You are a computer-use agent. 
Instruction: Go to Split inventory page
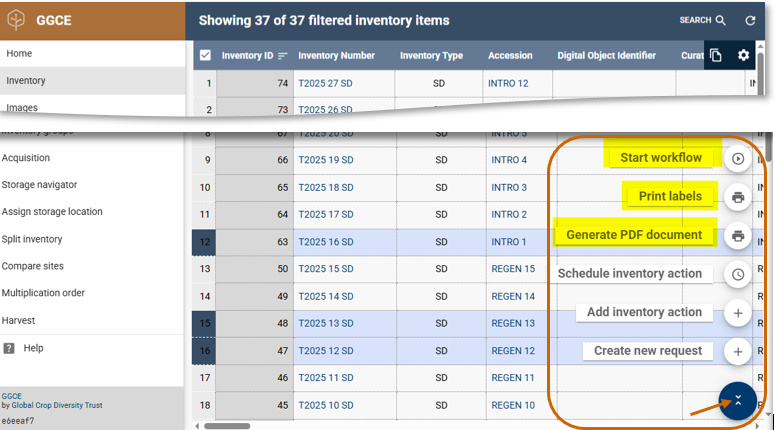point(32,239)
